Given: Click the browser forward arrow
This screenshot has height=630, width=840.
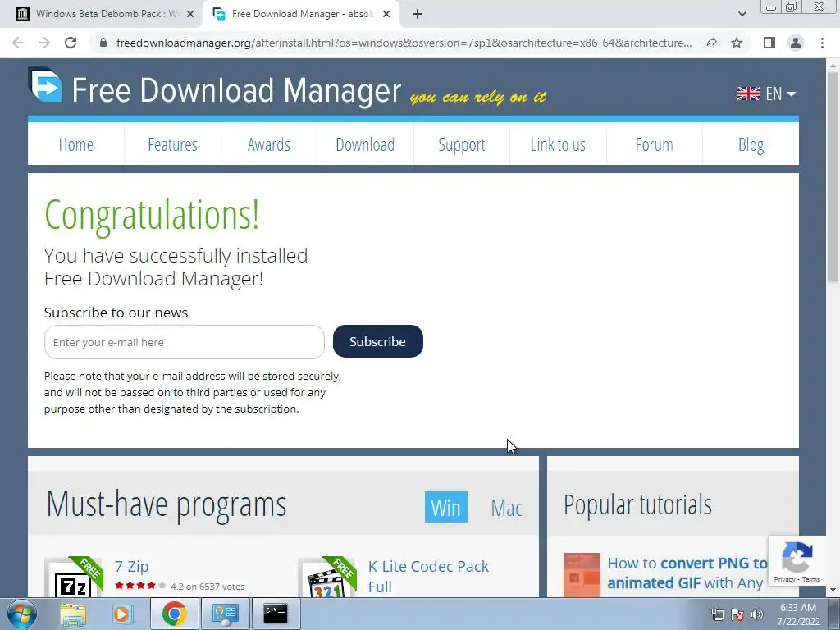Looking at the screenshot, I should pos(44,43).
